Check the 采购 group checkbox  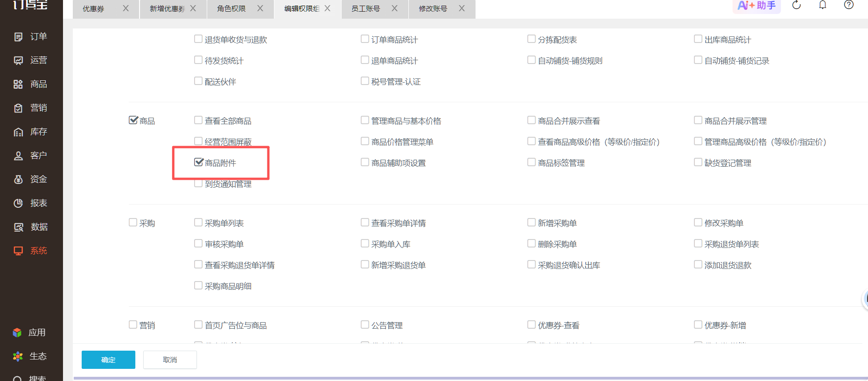[133, 223]
